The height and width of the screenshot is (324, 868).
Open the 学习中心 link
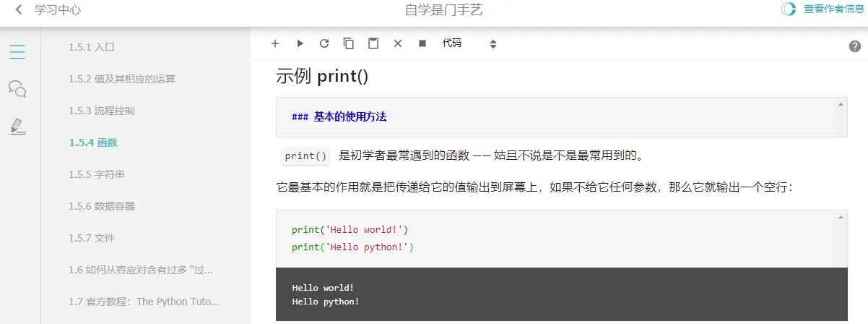click(58, 10)
